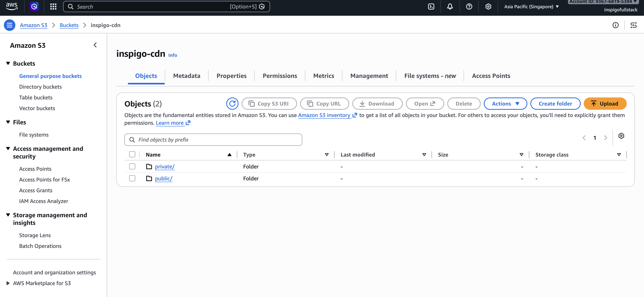
Task: Click the AWS logo home icon
Action: [12, 7]
